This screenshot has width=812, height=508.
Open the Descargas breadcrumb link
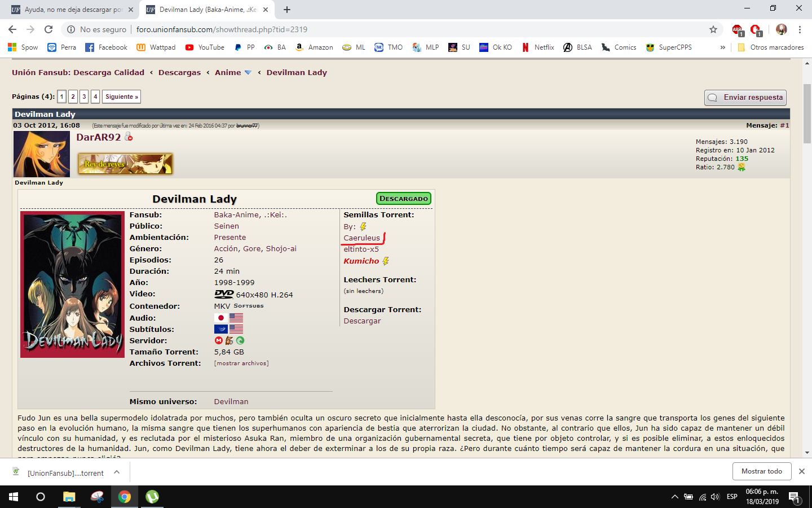179,72
